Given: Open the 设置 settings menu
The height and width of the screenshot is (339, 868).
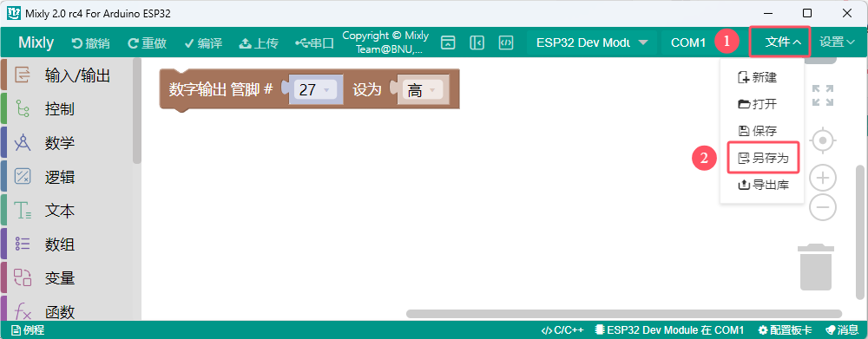Looking at the screenshot, I should click(x=837, y=42).
